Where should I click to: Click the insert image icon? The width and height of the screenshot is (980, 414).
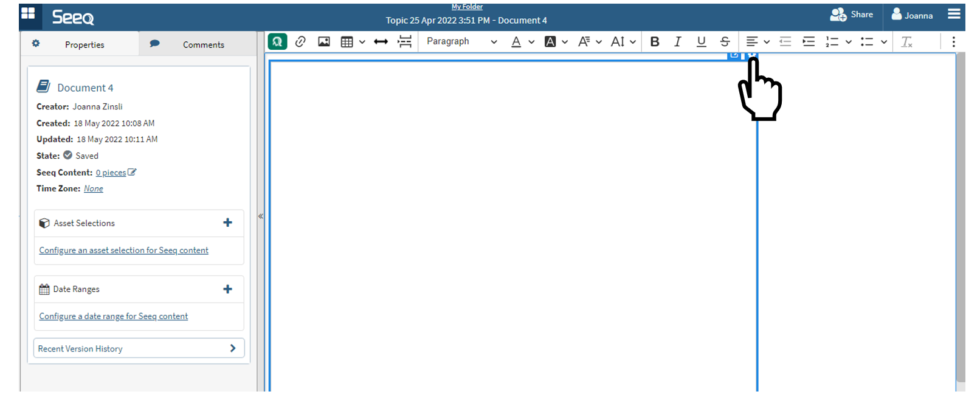pos(324,41)
